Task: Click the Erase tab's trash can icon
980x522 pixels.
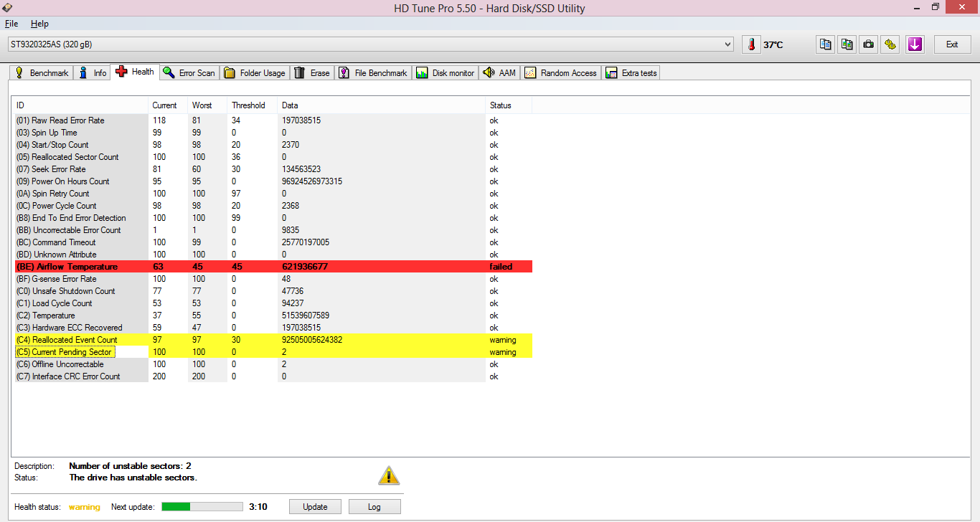Action: [x=300, y=72]
